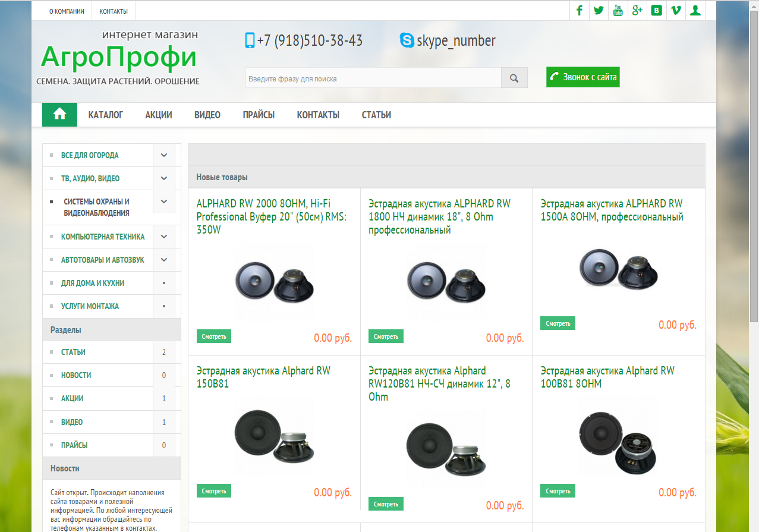Open СТАТЬИ in the main menu
759x532 pixels.
(x=376, y=115)
